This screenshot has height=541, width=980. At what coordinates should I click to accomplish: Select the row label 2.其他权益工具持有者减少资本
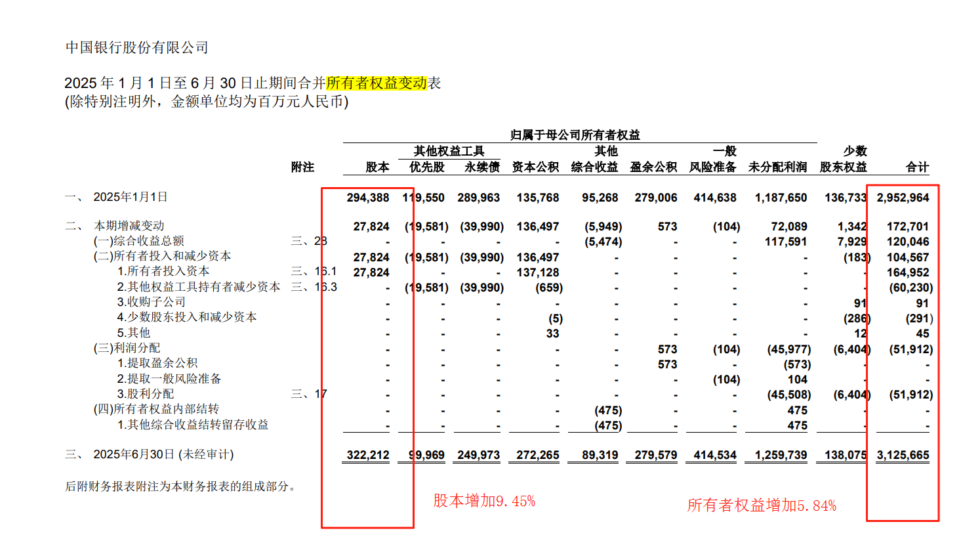pyautogui.click(x=199, y=287)
